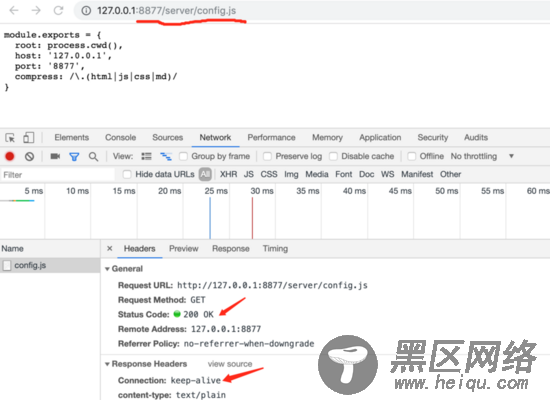
Task: Filter requests by Doc
Action: point(367,174)
